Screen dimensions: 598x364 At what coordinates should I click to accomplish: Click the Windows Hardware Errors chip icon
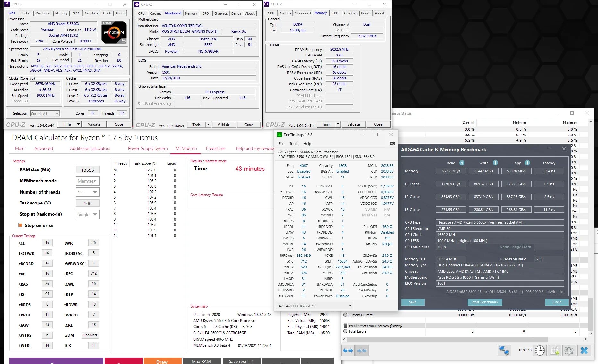click(x=345, y=326)
